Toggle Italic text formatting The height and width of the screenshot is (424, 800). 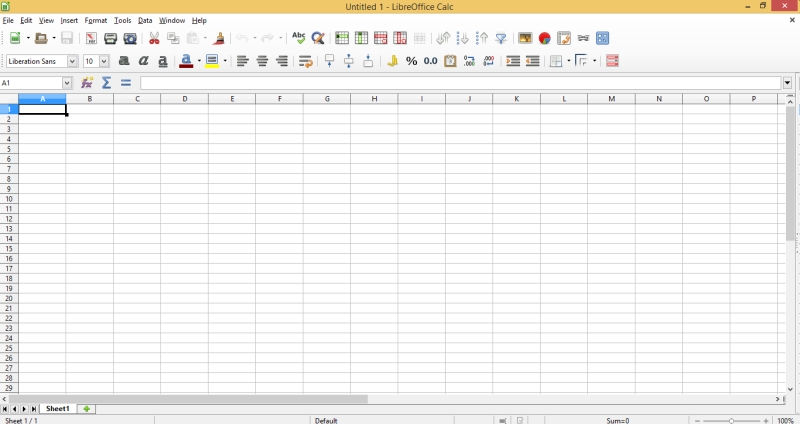pos(143,61)
